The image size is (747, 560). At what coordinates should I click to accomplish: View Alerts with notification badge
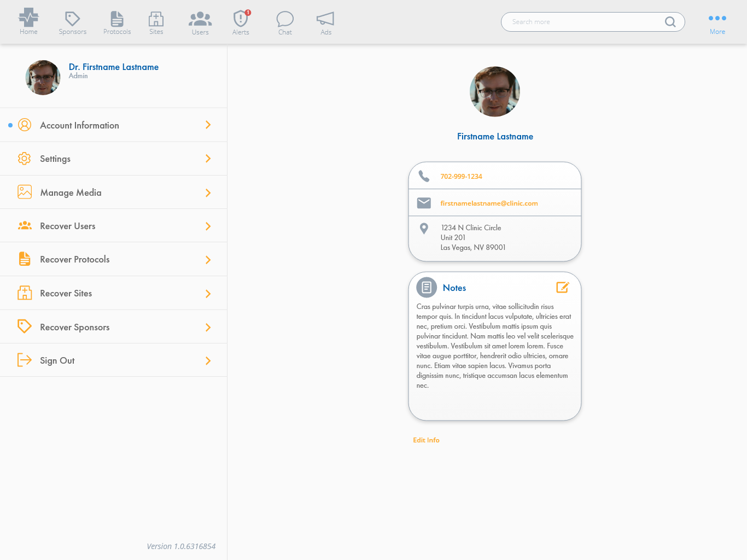[x=241, y=19]
